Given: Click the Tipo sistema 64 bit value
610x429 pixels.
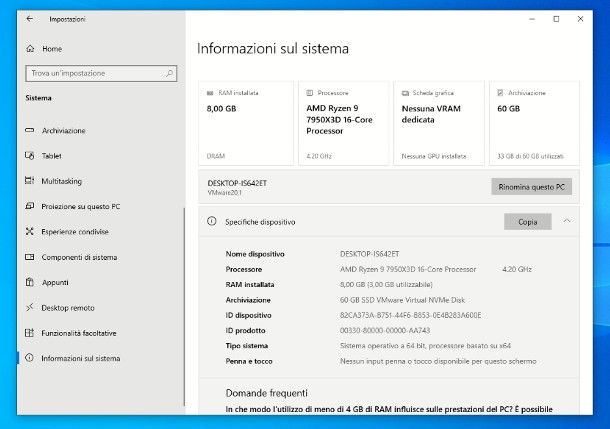Looking at the screenshot, I should point(425,346).
